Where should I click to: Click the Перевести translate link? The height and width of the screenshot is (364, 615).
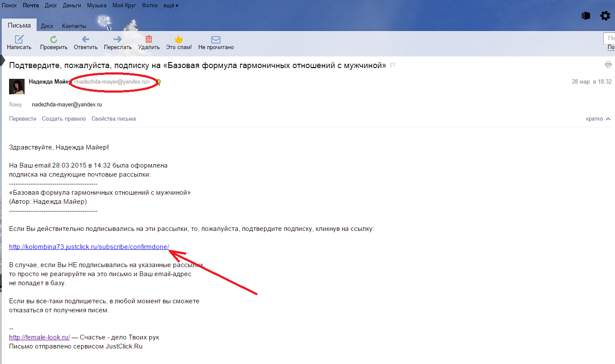pyautogui.click(x=22, y=119)
